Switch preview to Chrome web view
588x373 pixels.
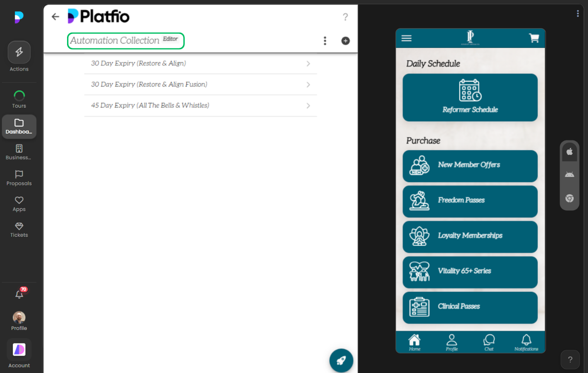click(569, 198)
